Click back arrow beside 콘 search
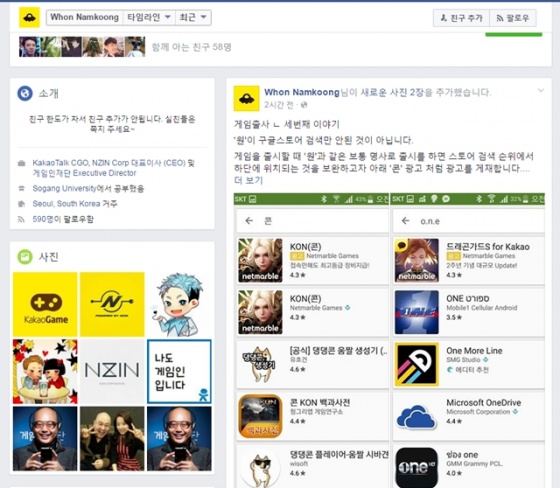560x488 pixels. pos(249,221)
